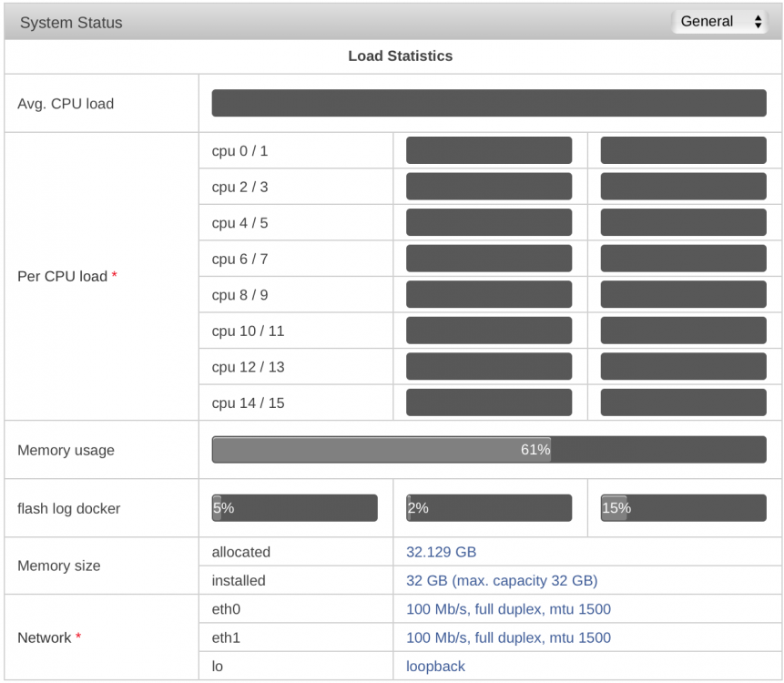Click the 2% log usage bar
Screen dimensions: 784x683
[488, 508]
